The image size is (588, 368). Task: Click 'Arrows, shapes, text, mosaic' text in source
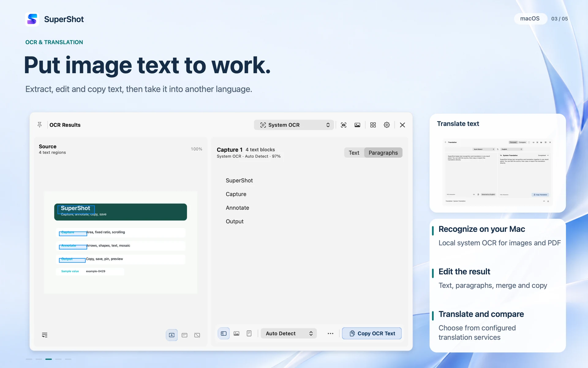click(108, 246)
